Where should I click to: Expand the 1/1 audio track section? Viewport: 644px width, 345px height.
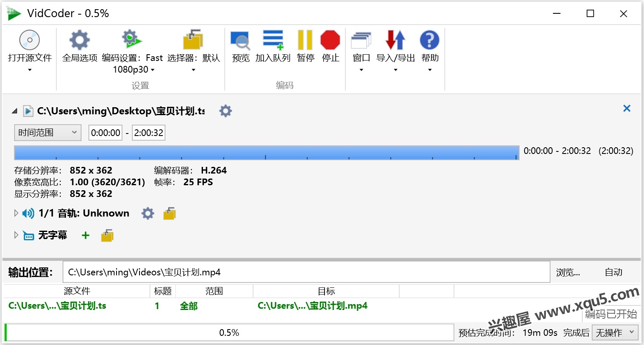(16, 213)
